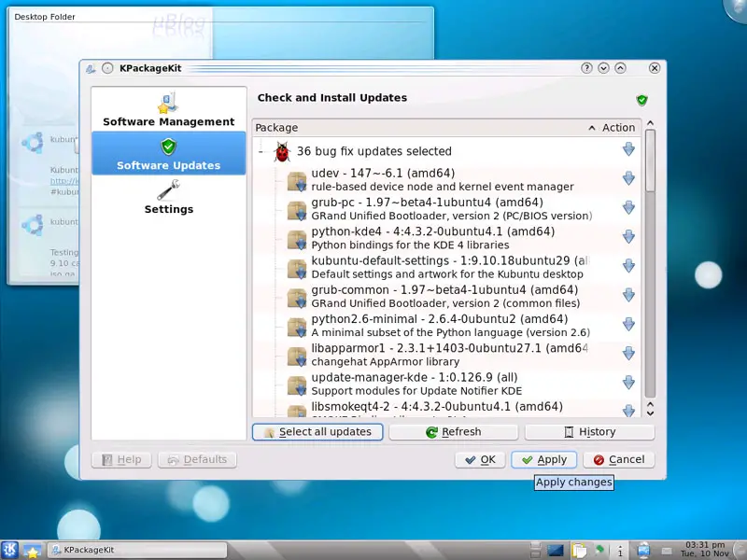This screenshot has width=747, height=560.
Task: Click the desktop pager widget in panel
Action: coord(535,550)
